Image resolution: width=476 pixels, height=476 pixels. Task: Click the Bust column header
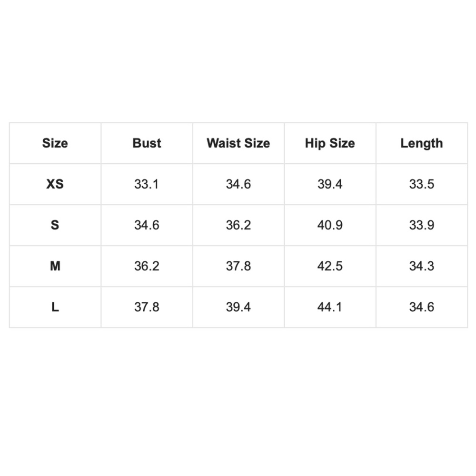coord(147,143)
